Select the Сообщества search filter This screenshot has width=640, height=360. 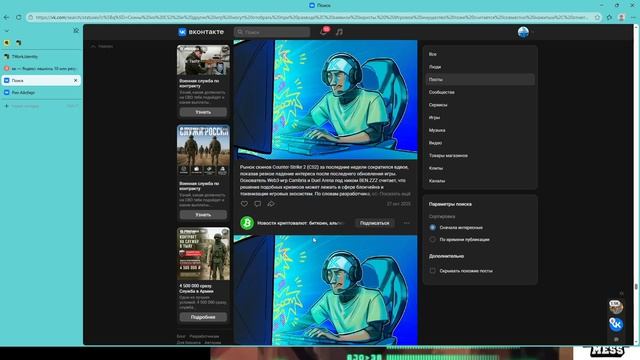(480, 92)
